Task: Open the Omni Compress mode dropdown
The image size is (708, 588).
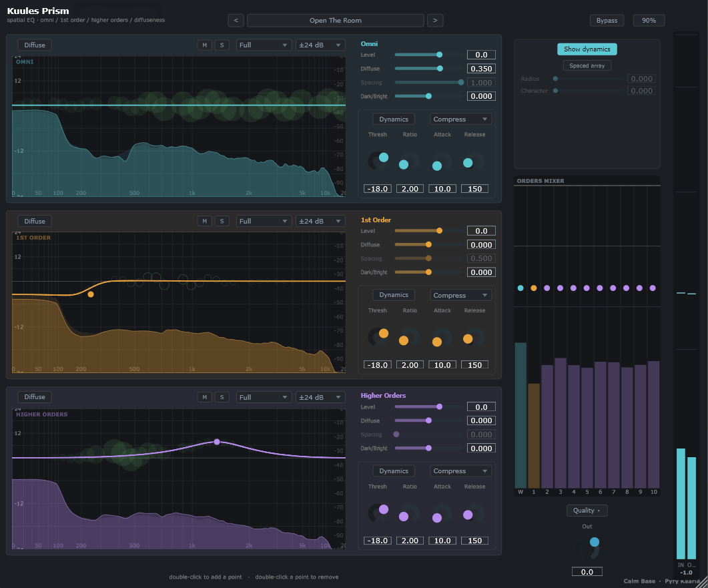Action: (x=460, y=119)
